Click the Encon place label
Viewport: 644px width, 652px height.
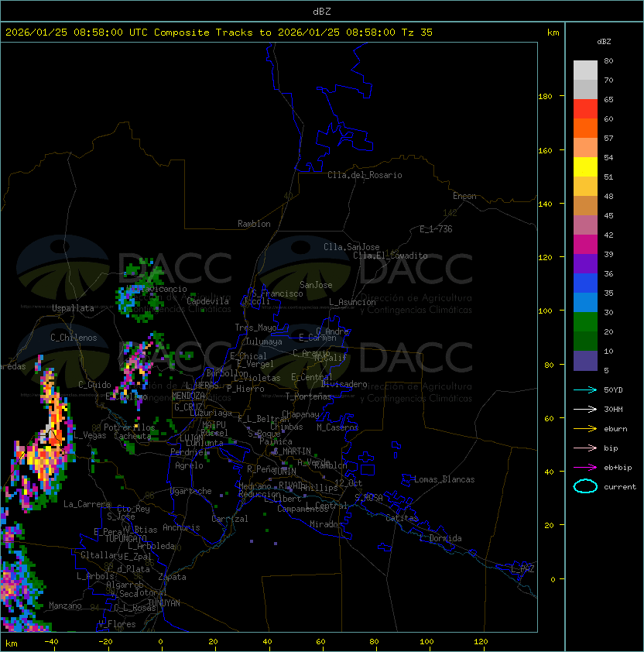coord(464,196)
